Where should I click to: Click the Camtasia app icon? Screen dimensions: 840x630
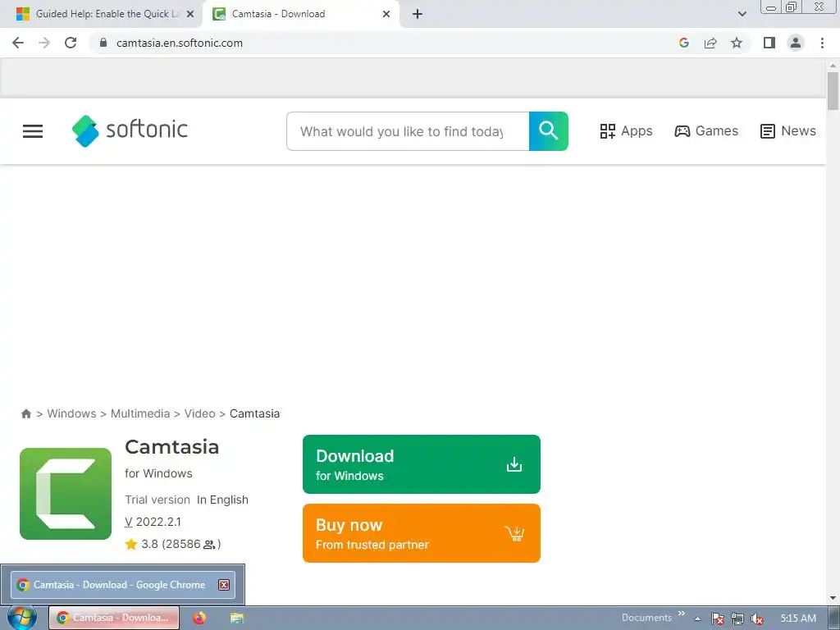pos(66,494)
